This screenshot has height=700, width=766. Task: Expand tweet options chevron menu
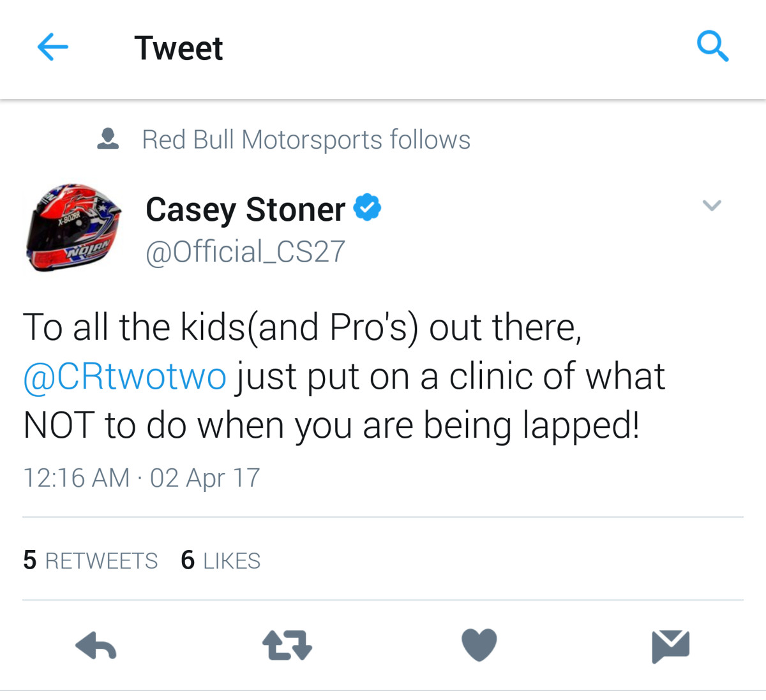coord(712,205)
